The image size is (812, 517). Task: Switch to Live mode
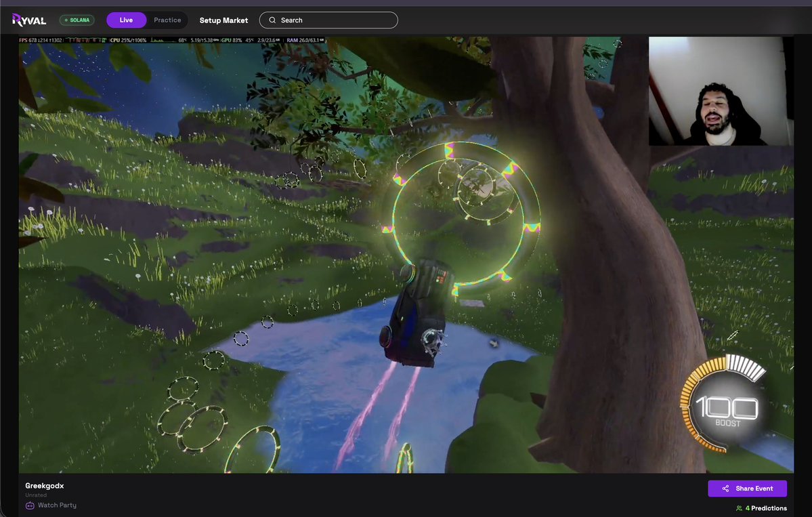(x=127, y=20)
